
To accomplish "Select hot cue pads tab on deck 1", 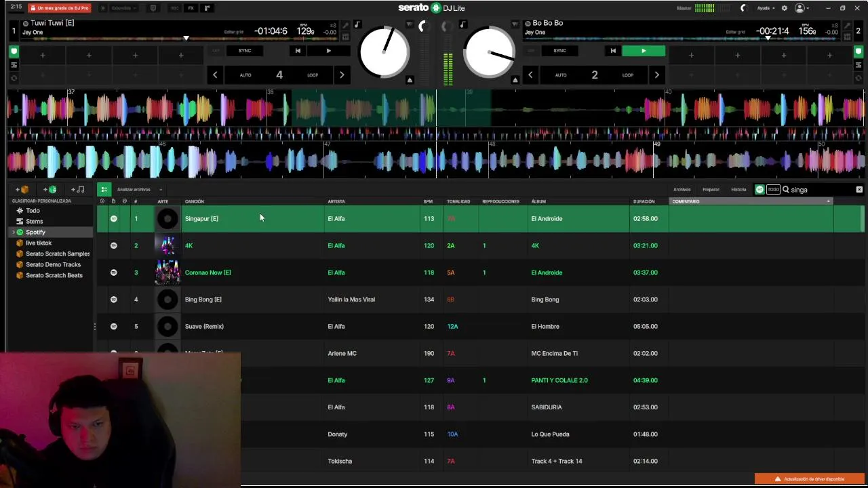I will tap(14, 52).
